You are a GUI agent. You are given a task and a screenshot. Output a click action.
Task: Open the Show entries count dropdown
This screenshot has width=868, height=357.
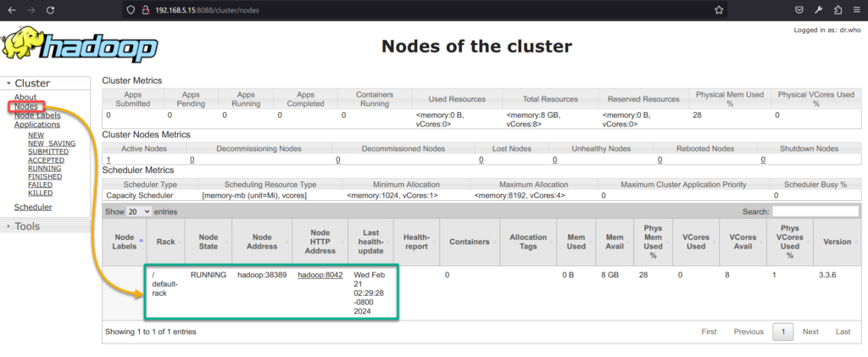pos(139,210)
